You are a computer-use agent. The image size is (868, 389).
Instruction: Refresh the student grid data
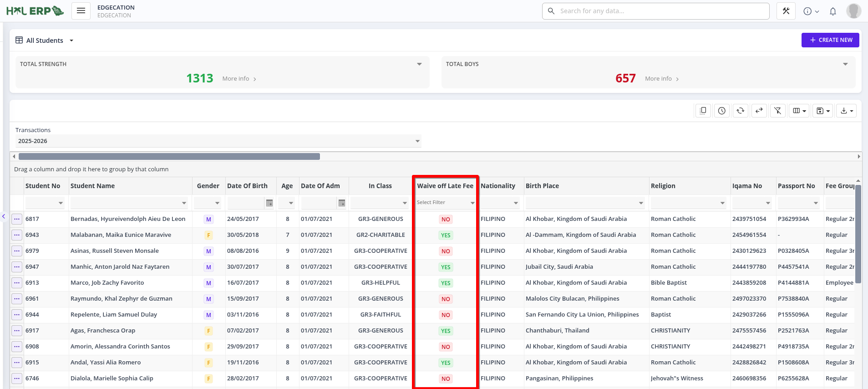point(741,111)
